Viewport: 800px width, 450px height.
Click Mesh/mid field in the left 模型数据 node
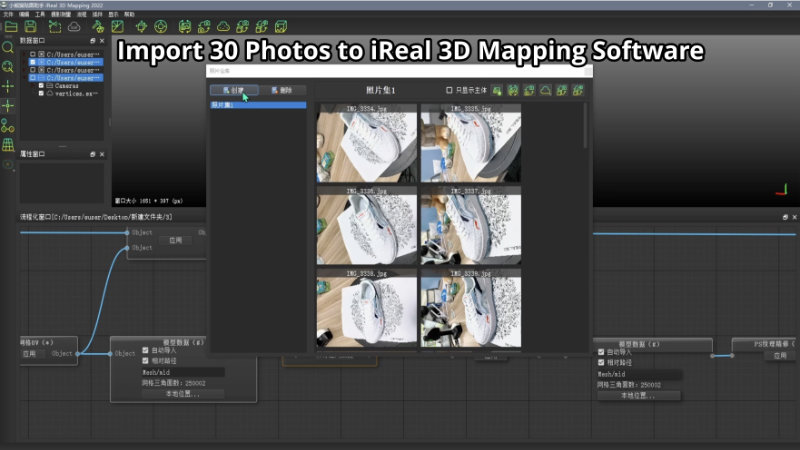click(x=183, y=372)
